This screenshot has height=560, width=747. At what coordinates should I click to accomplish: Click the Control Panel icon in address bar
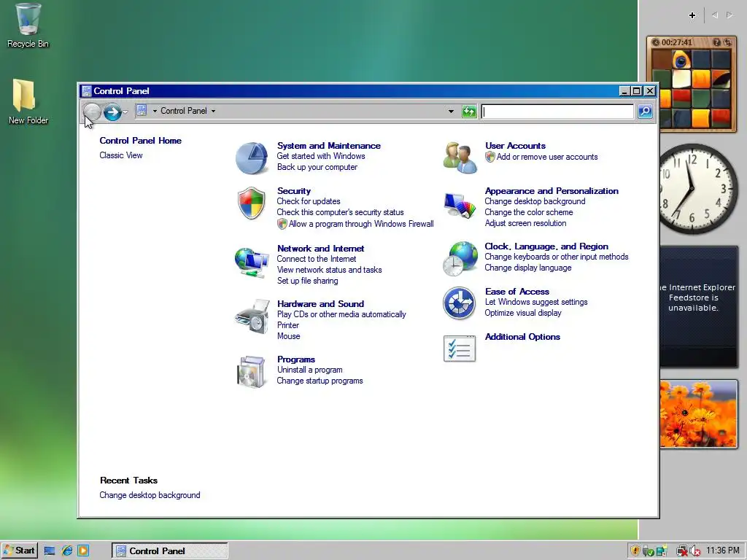[142, 111]
